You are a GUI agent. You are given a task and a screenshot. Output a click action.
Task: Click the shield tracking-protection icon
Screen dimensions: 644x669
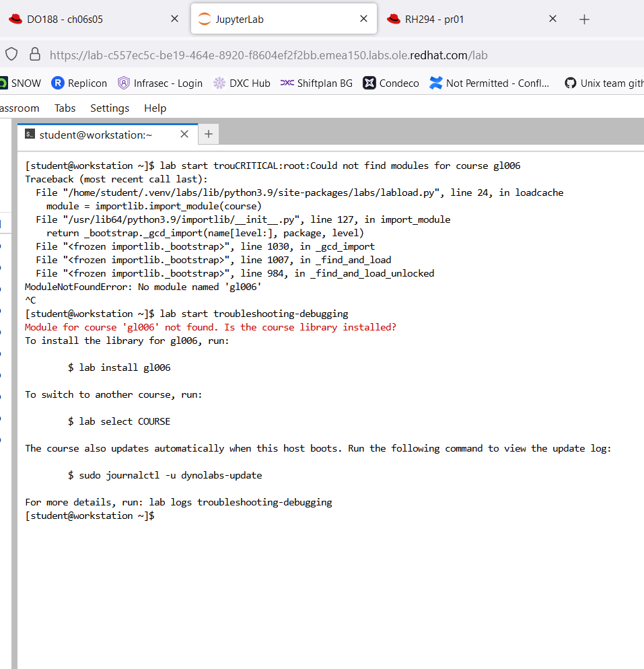pos(11,52)
